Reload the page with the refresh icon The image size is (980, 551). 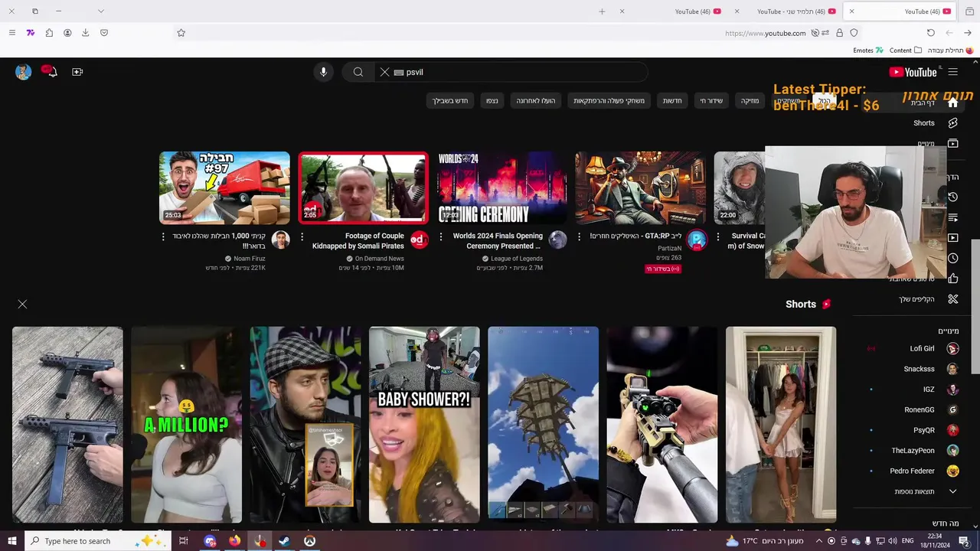[931, 33]
